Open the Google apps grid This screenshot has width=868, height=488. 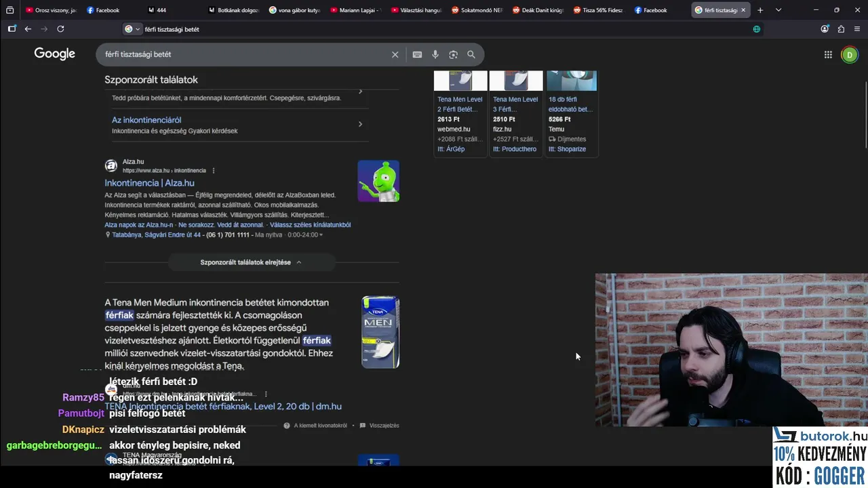tap(828, 55)
